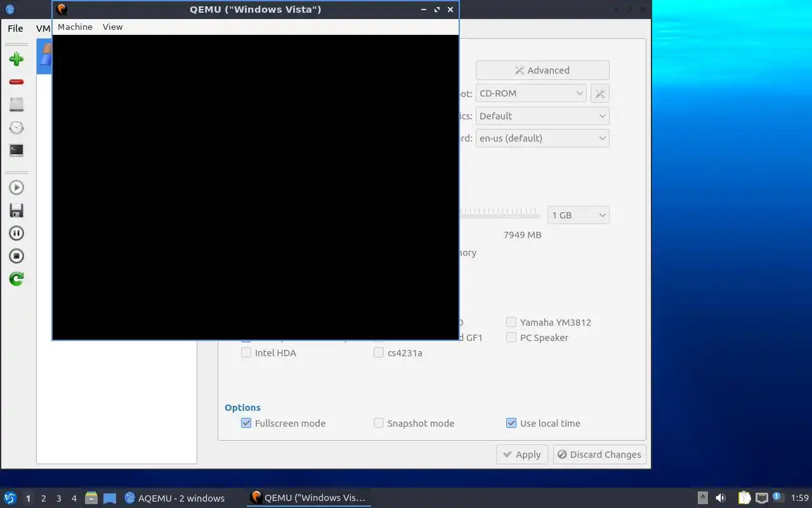Open the terminal console icon in AQEMU sidebar
Image resolution: width=812 pixels, height=508 pixels.
point(16,150)
